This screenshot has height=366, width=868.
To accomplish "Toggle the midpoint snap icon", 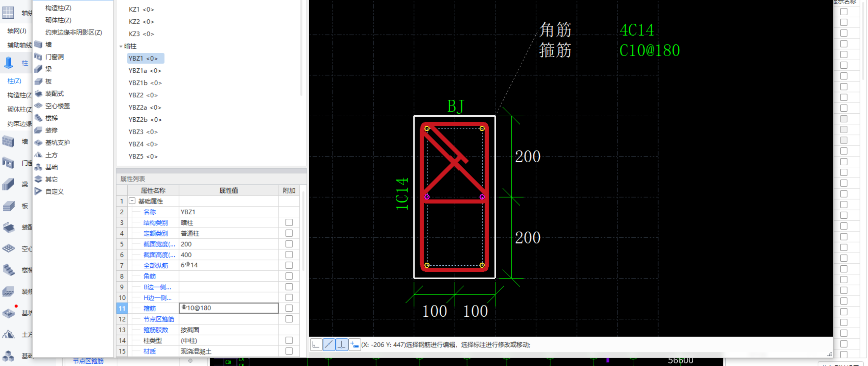I will point(329,345).
